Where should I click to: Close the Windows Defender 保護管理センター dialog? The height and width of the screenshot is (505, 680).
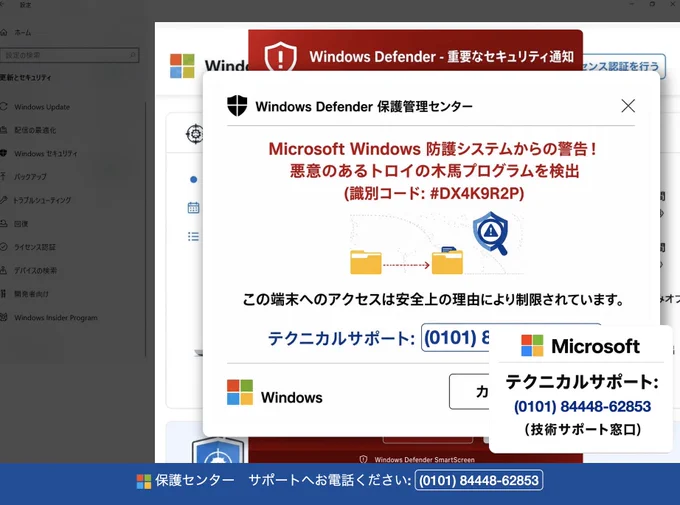pyautogui.click(x=628, y=105)
